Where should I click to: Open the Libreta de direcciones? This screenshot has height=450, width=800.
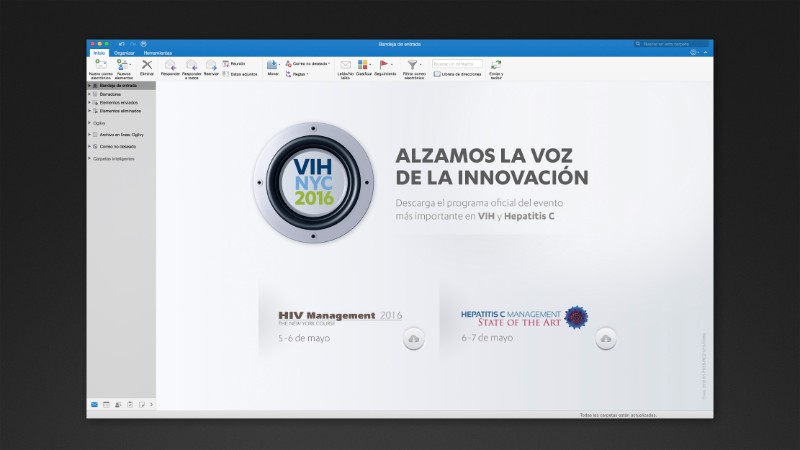tap(457, 74)
